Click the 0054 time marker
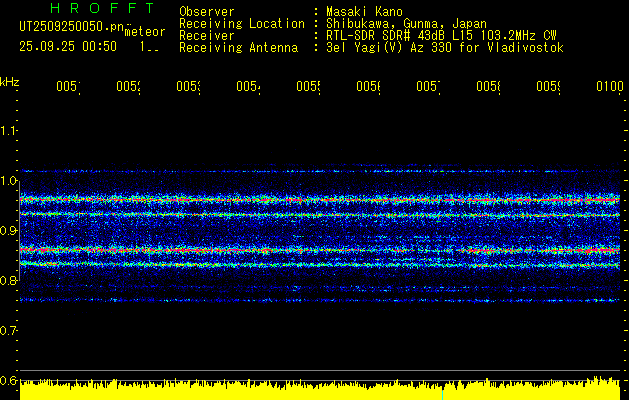The image size is (629, 400). (x=248, y=87)
